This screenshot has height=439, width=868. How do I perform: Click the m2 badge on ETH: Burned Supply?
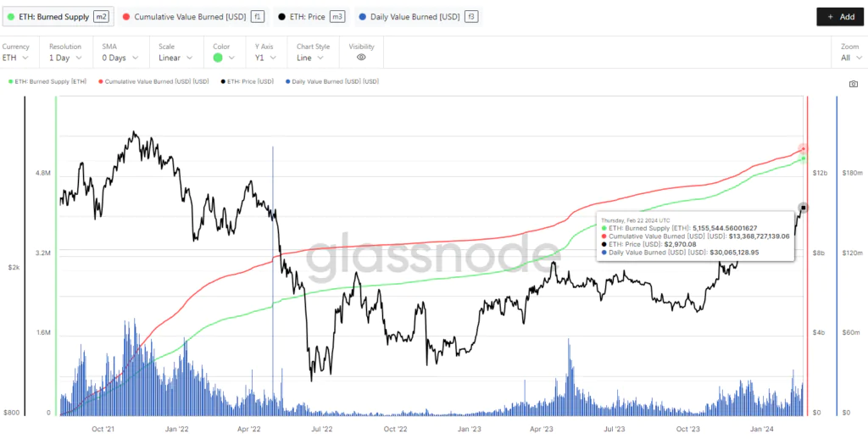101,16
